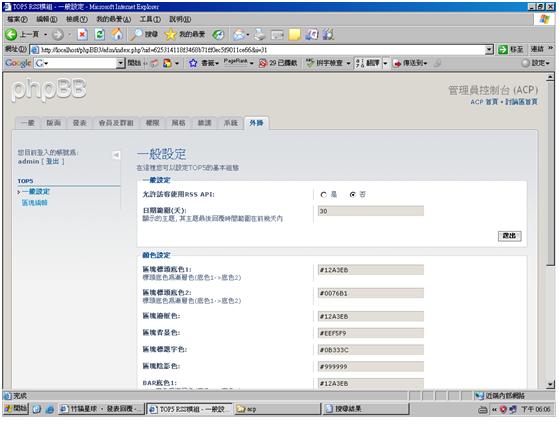Click the Refresh page icon

click(x=100, y=34)
